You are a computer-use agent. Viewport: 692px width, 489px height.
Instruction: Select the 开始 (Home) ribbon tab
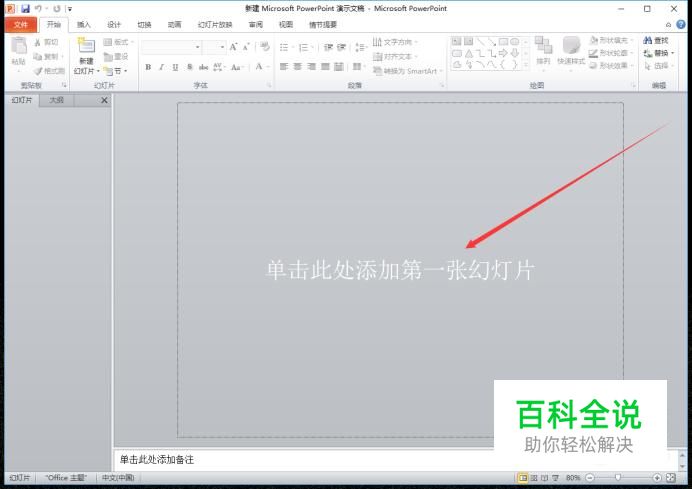tap(54, 25)
